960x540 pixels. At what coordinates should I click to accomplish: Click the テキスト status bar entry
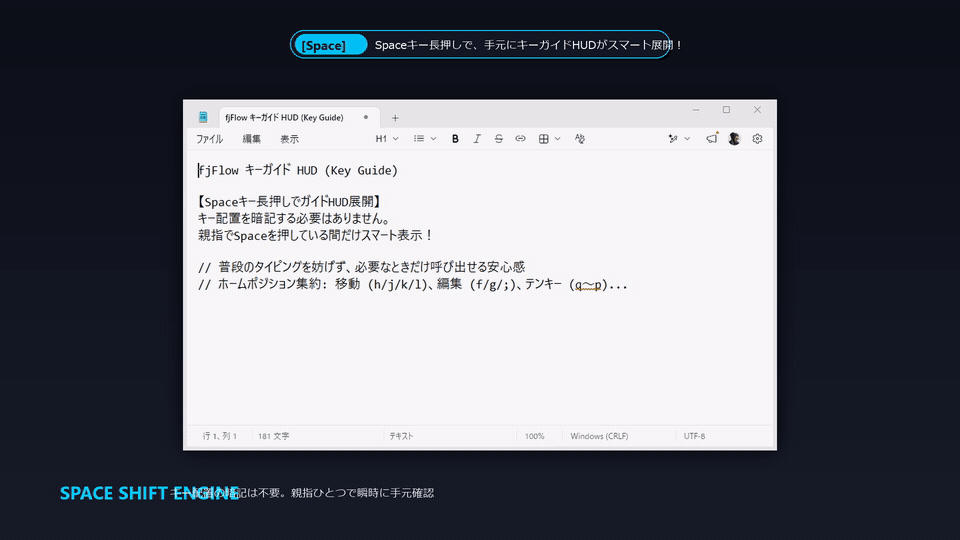(x=402, y=436)
